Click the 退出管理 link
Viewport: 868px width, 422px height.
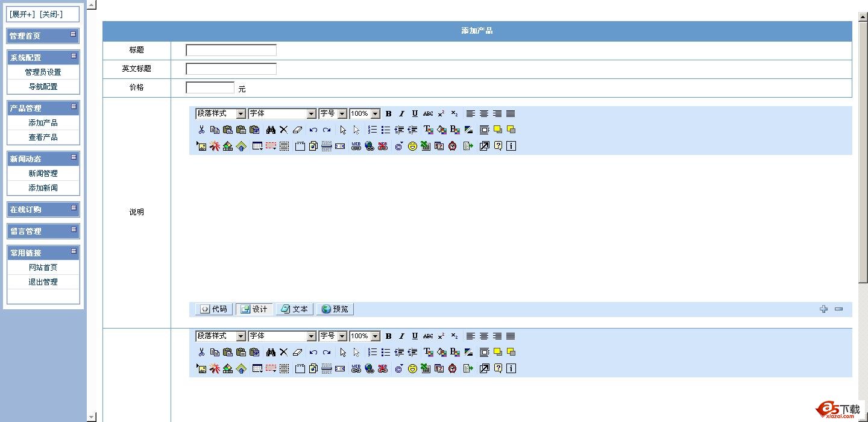(x=43, y=282)
